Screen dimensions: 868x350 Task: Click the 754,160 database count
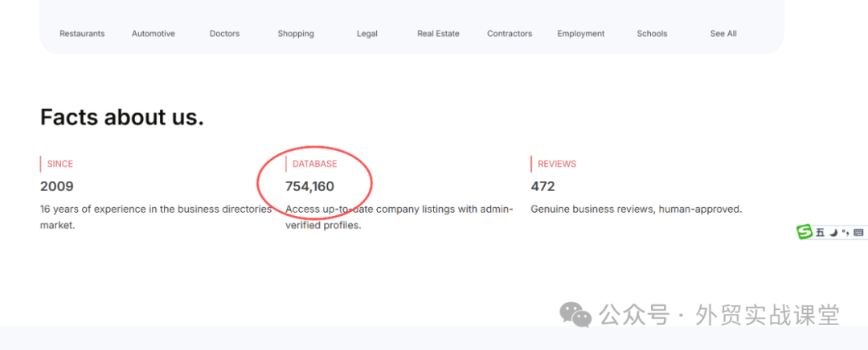pos(309,186)
